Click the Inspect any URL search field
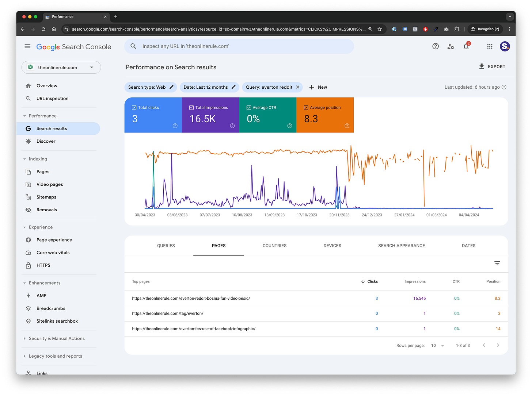This screenshot has height=396, width=532. tap(239, 46)
